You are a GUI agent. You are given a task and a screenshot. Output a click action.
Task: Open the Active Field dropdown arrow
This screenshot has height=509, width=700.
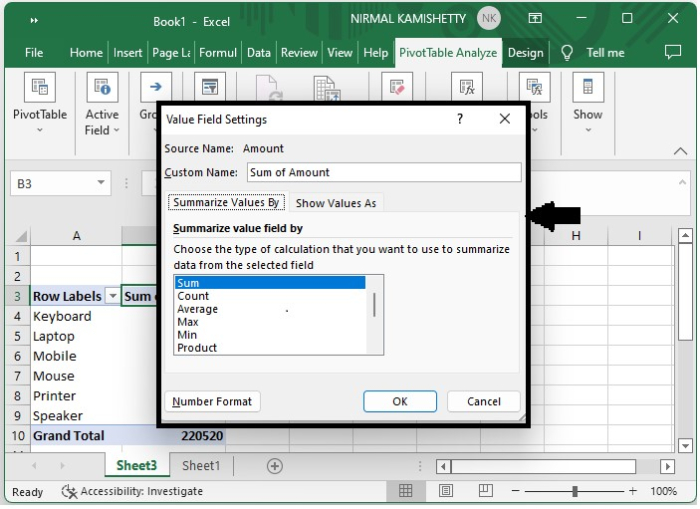click(x=117, y=130)
